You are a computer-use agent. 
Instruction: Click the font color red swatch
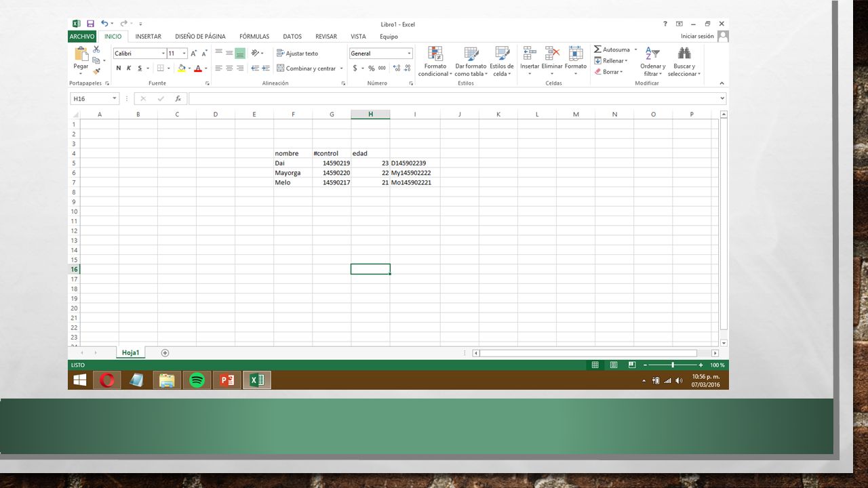(198, 68)
